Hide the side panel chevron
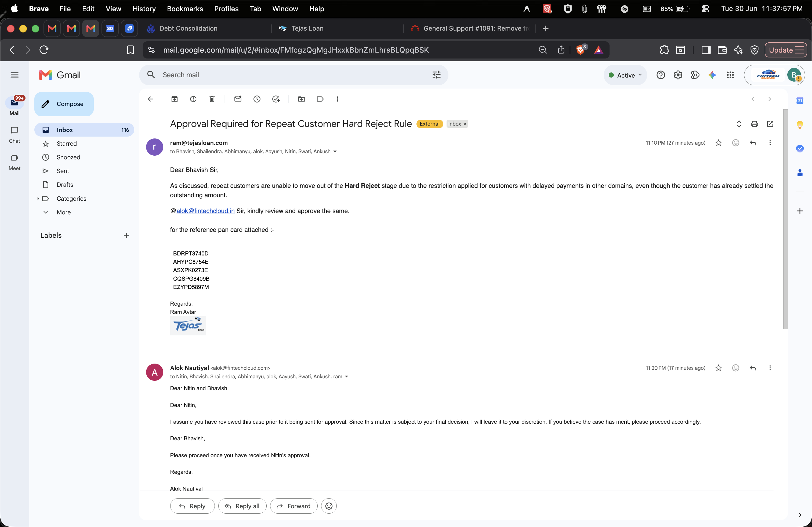Image resolution: width=812 pixels, height=527 pixels. pos(800,515)
